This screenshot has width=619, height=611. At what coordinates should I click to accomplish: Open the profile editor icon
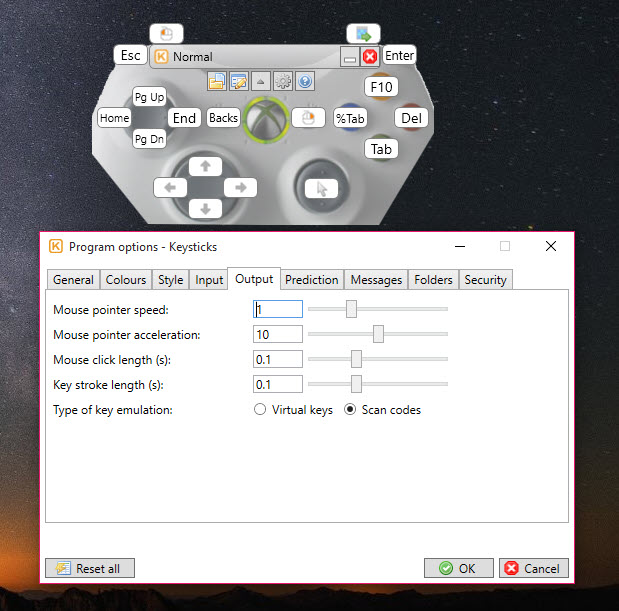click(x=239, y=81)
